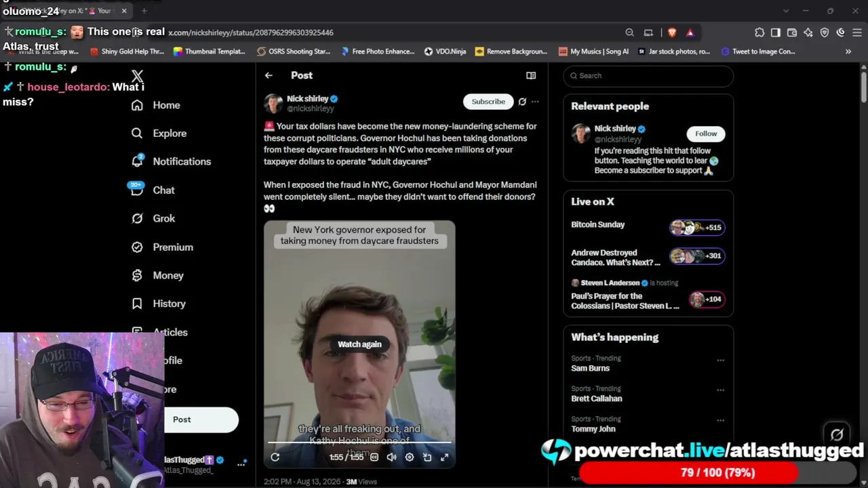
Task: Open Sam Burns trending topic
Action: pyautogui.click(x=590, y=368)
